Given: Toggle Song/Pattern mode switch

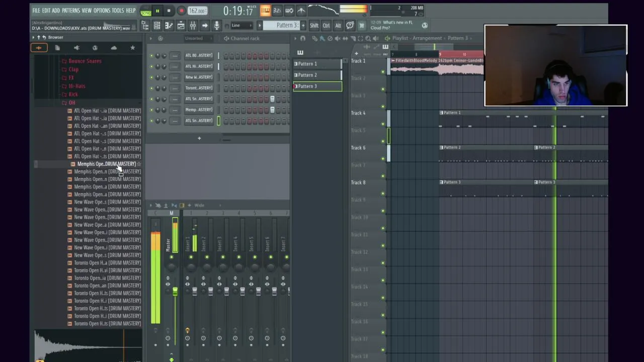Looking at the screenshot, I should pyautogui.click(x=146, y=11).
